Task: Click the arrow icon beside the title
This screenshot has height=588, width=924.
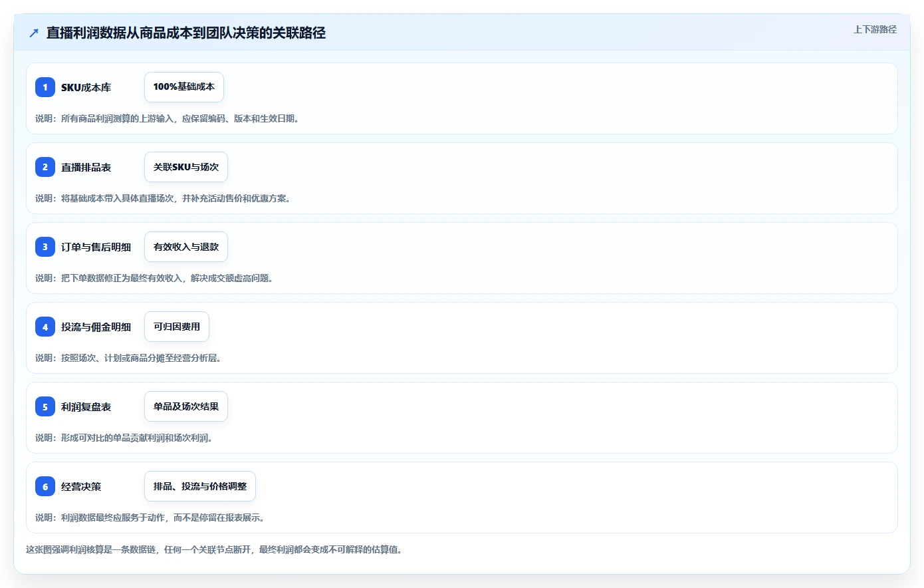Action: [34, 33]
